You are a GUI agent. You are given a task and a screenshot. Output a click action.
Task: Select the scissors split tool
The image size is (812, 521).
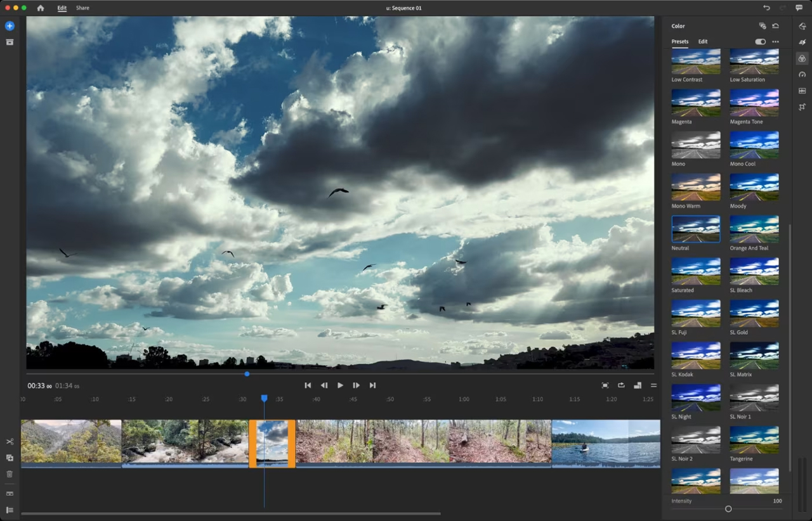tap(10, 442)
